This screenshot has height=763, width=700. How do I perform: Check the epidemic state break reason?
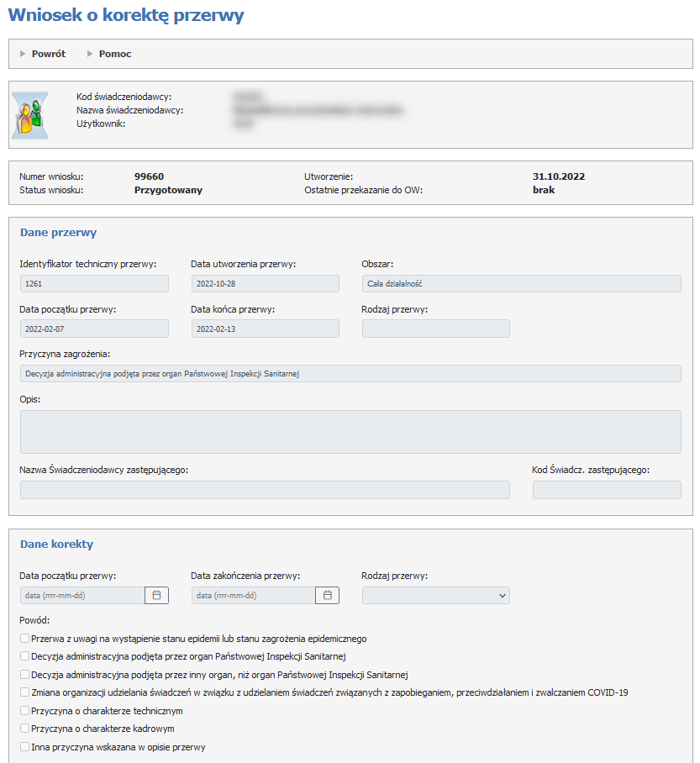pos(24,639)
